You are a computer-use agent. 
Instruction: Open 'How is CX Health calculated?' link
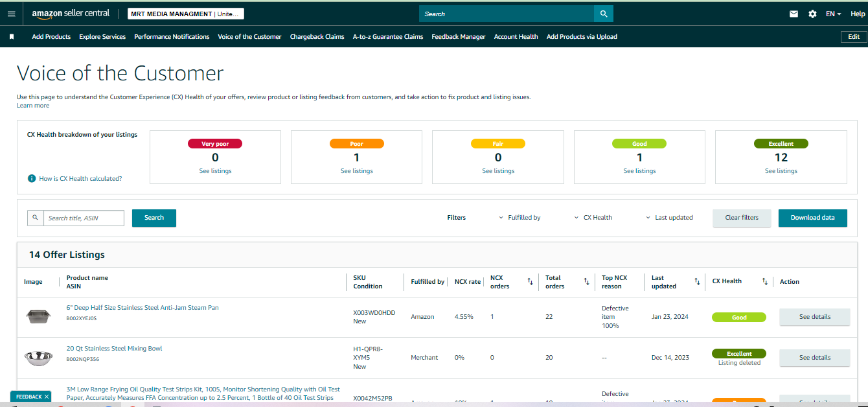pos(80,178)
